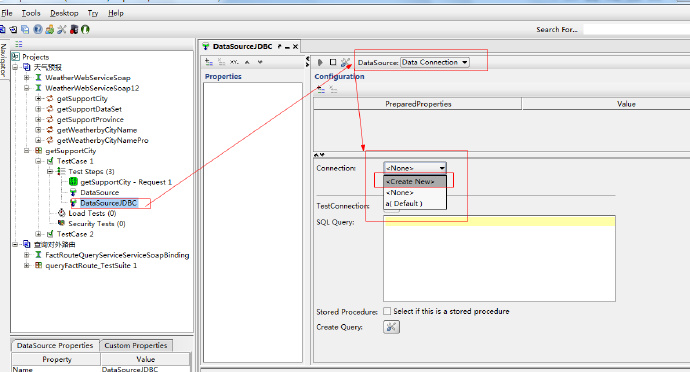This screenshot has width=690, height=372.
Task: Expand the FactRouteQueryServiceServiceSoapBinding node
Action: tap(27, 255)
